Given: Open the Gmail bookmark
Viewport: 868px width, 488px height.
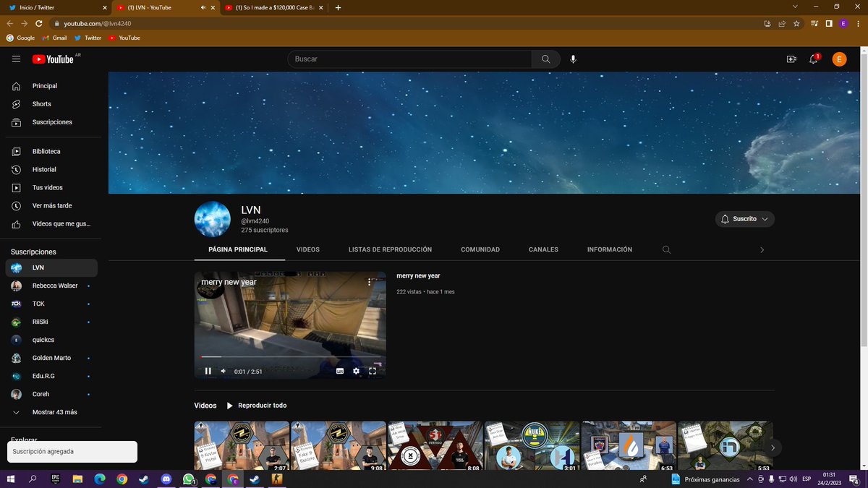Looking at the screenshot, I should [x=54, y=38].
